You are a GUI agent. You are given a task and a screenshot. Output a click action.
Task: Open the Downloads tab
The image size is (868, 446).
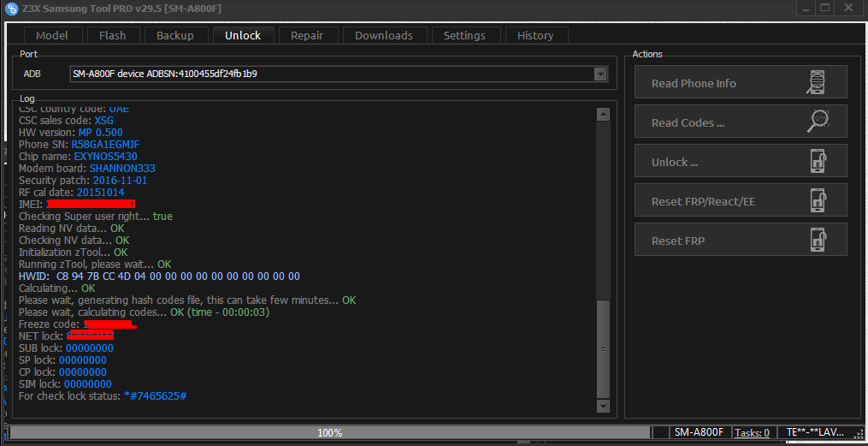[x=384, y=35]
